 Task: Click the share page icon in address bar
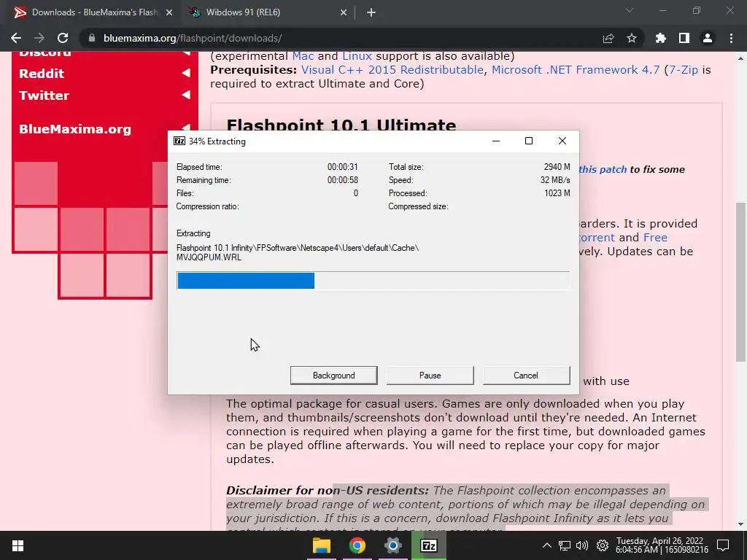(x=608, y=38)
